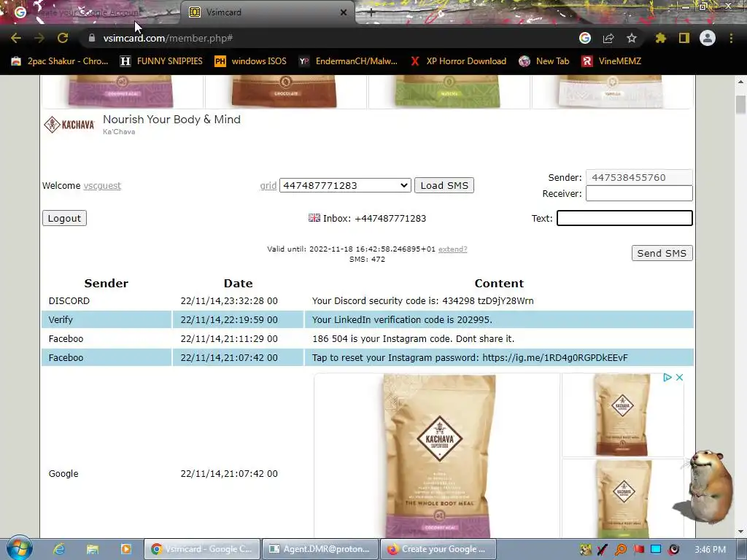Click the DISCORD sender cell

[69, 301]
